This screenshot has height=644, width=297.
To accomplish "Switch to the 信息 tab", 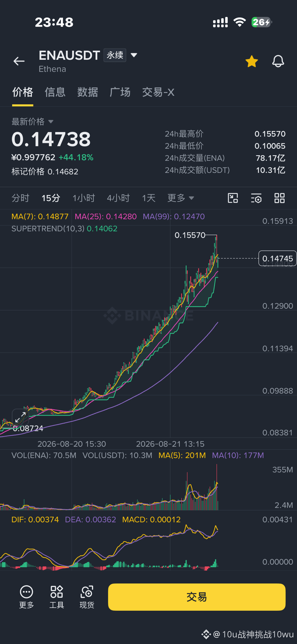I will tap(55, 92).
